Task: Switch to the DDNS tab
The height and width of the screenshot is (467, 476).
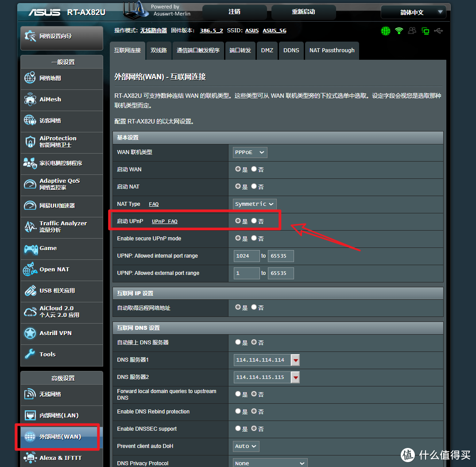Action: (x=291, y=50)
